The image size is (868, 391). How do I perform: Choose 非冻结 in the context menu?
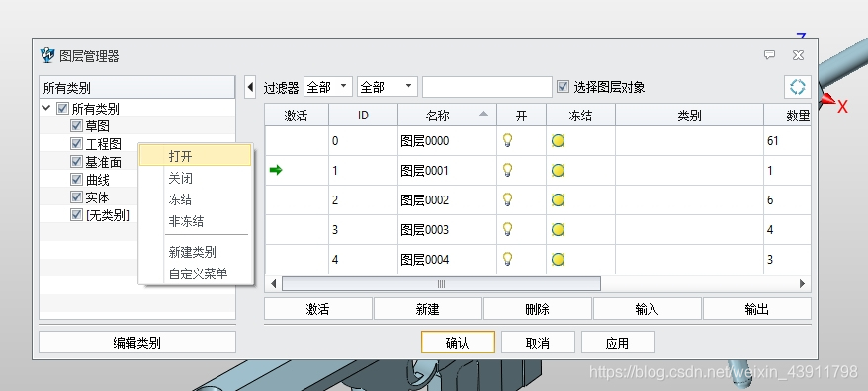pos(195,221)
